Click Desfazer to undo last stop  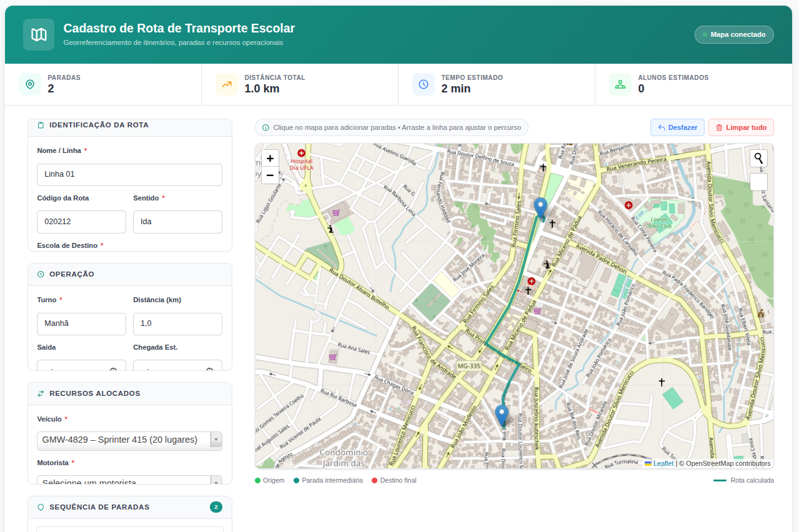coord(677,127)
